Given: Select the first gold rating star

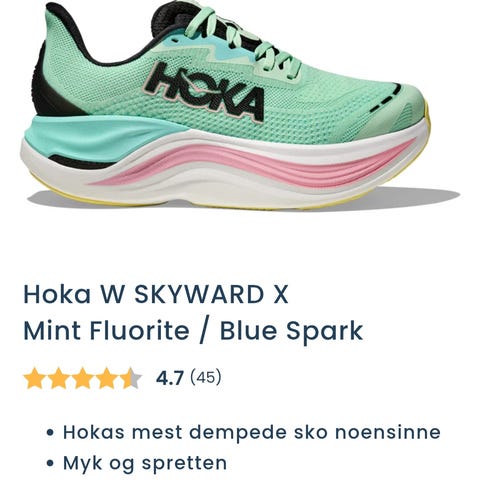Looking at the screenshot, I should tap(34, 378).
